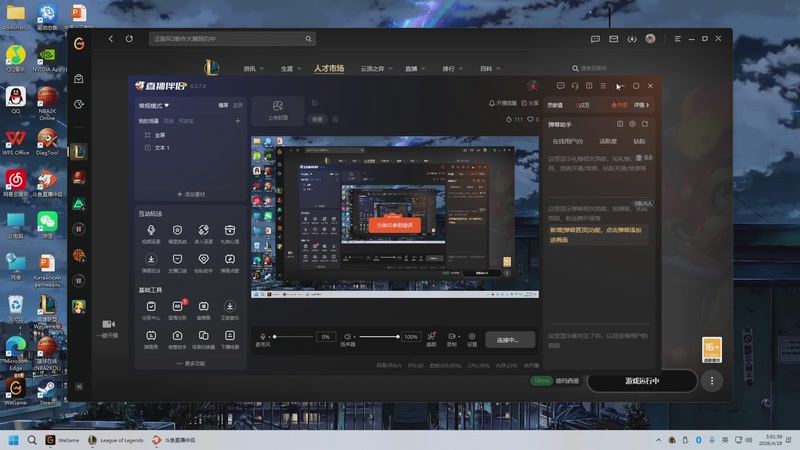Select 横屏 landscape orientation

pyautogui.click(x=223, y=105)
